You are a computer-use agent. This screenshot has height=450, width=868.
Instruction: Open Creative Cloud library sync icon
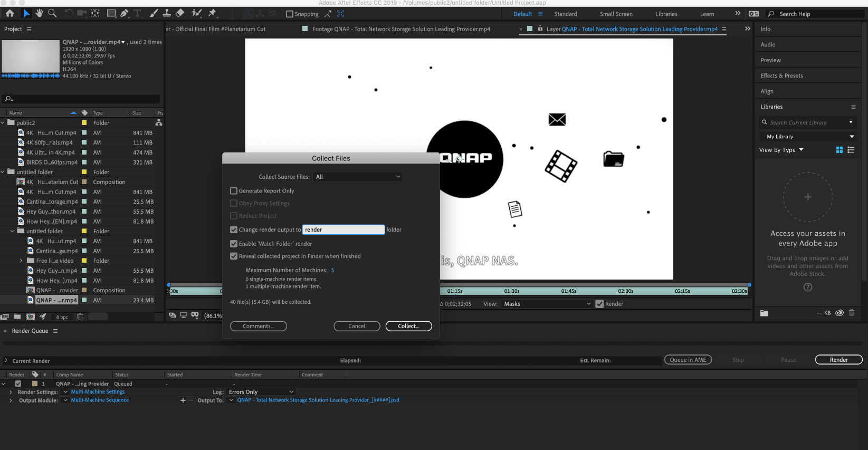840,313
